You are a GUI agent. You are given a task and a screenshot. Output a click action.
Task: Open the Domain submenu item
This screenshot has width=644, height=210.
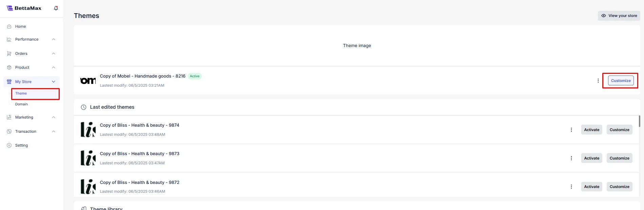(21, 104)
